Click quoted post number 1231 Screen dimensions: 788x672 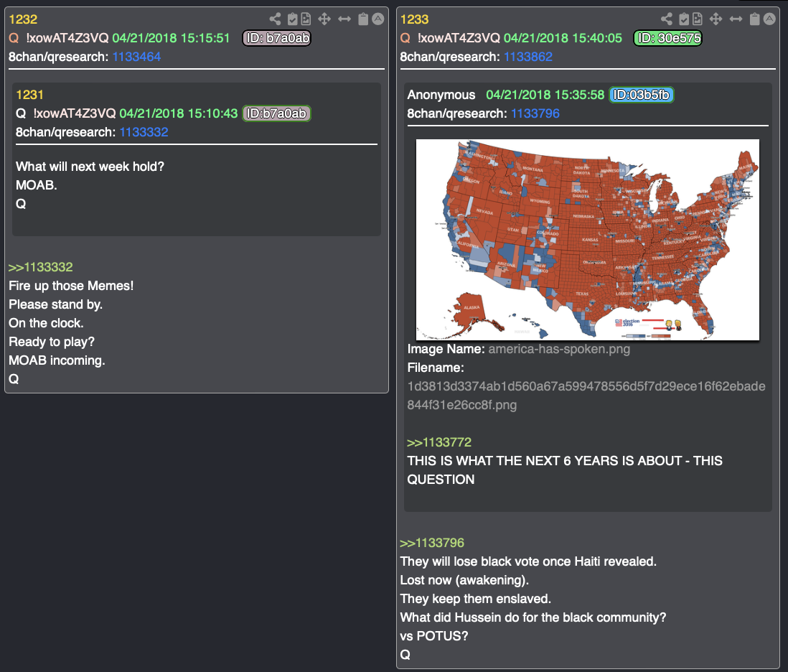(29, 95)
